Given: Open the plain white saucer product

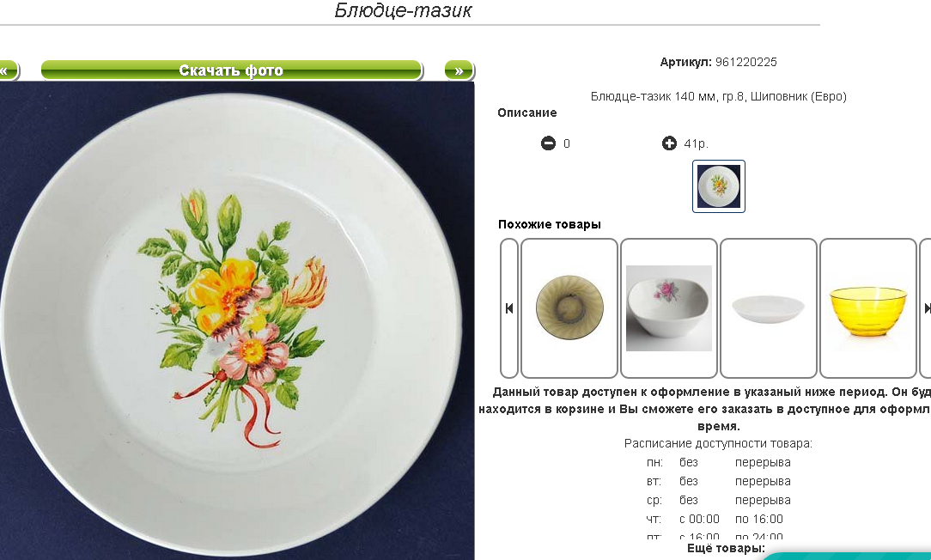Looking at the screenshot, I should 769,308.
